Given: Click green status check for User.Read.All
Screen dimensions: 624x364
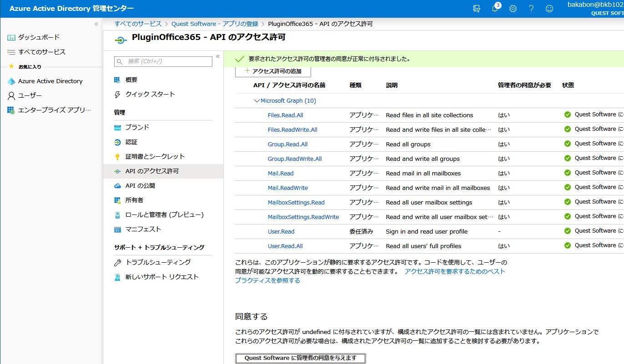Looking at the screenshot, I should (567, 245).
